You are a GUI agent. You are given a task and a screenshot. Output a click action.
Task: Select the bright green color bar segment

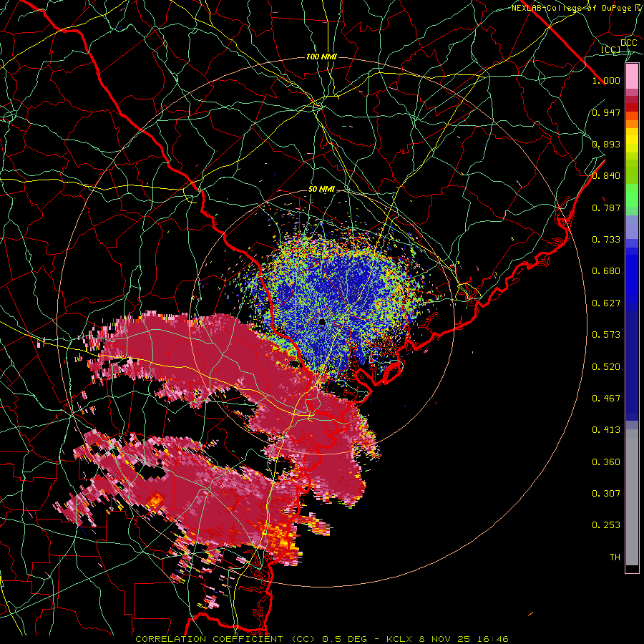(x=632, y=195)
